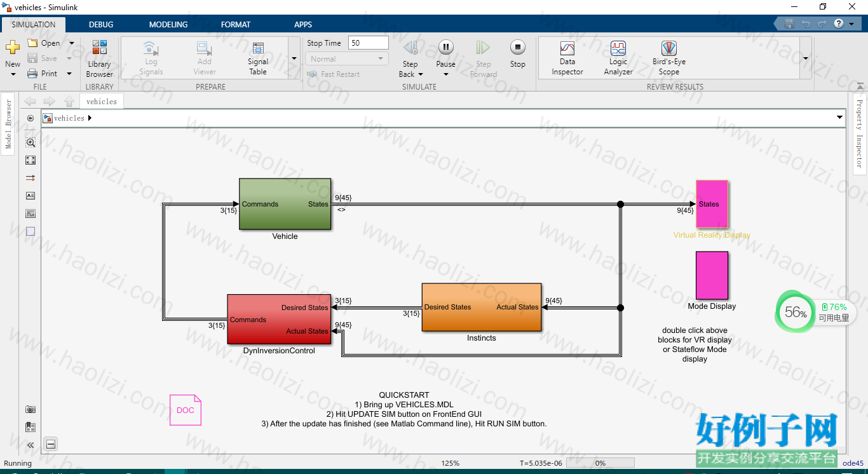This screenshot has width=868, height=474.
Task: Click the New model icon
Action: coord(13,48)
